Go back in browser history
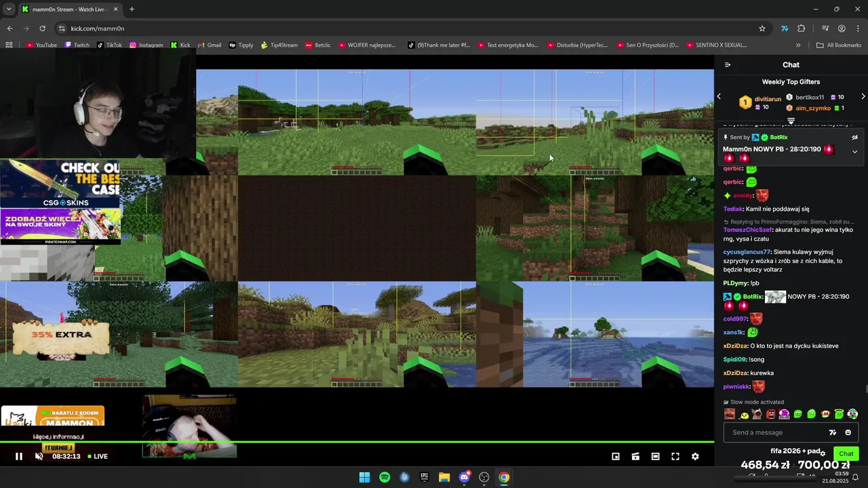The width and height of the screenshot is (868, 488). point(9,28)
